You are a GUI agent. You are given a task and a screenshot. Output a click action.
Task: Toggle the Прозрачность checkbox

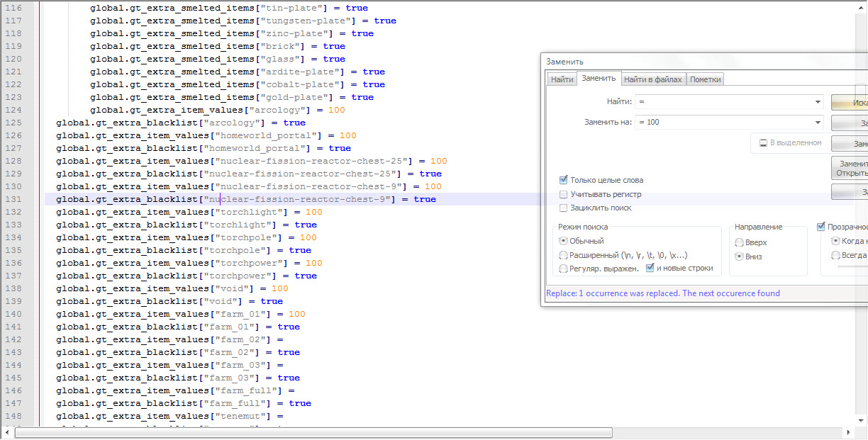[x=822, y=227]
